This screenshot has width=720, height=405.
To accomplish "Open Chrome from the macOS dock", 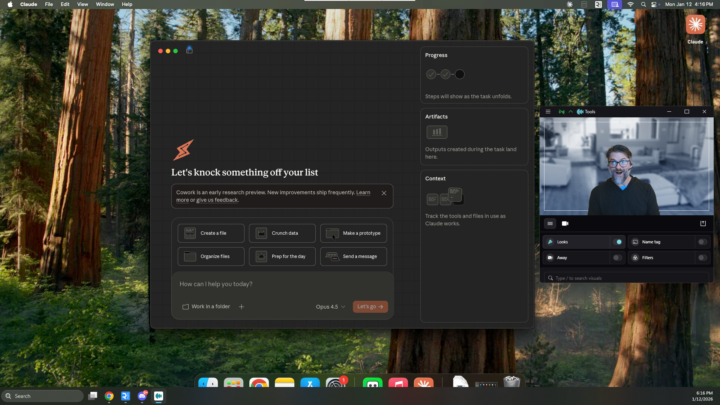I will point(259,382).
